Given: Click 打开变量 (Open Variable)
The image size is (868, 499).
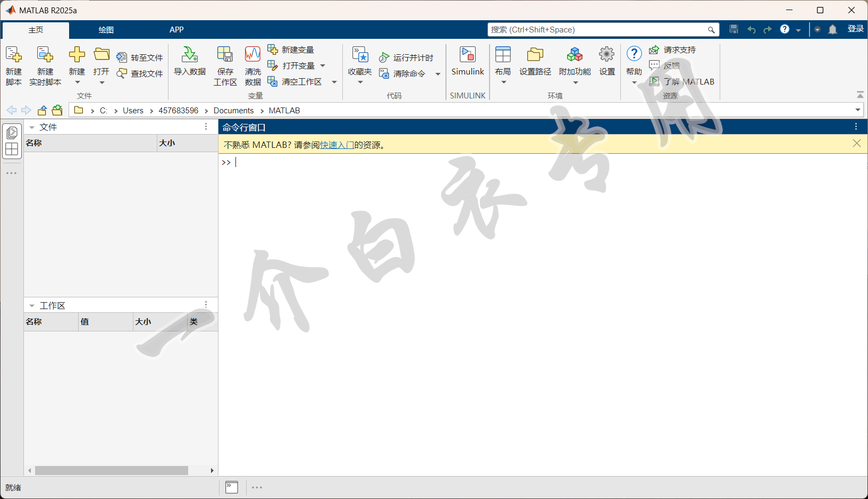Looking at the screenshot, I should pos(291,65).
